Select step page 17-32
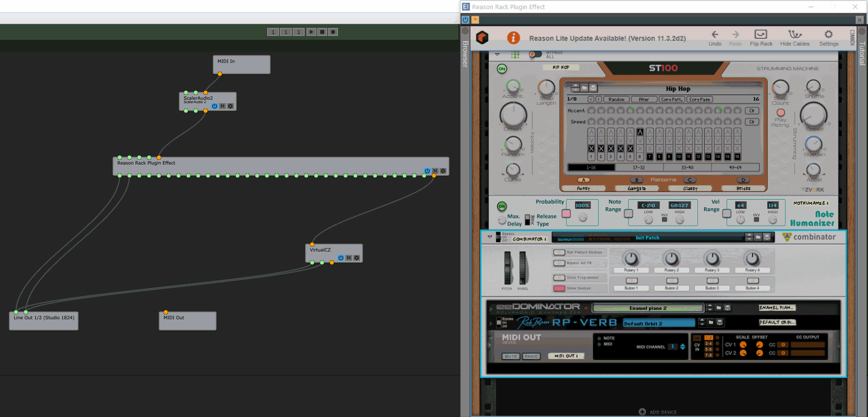 639,167
